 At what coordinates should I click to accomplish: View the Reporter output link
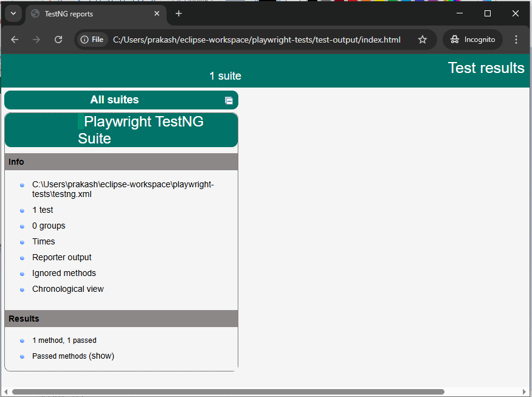click(x=62, y=257)
